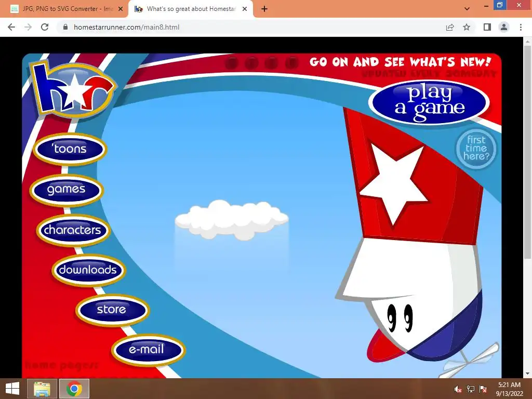Viewport: 532px width, 399px height.
Task: Open the characters page button
Action: [x=73, y=230]
